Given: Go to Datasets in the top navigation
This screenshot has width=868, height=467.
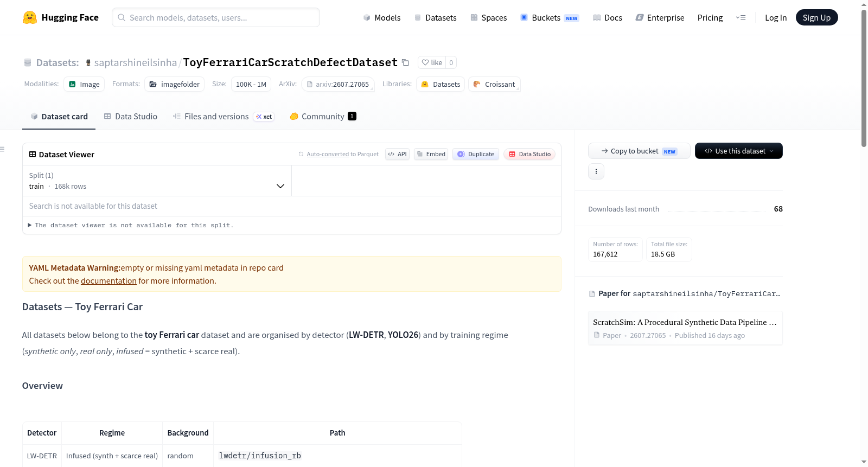Looking at the screenshot, I should pos(436,17).
